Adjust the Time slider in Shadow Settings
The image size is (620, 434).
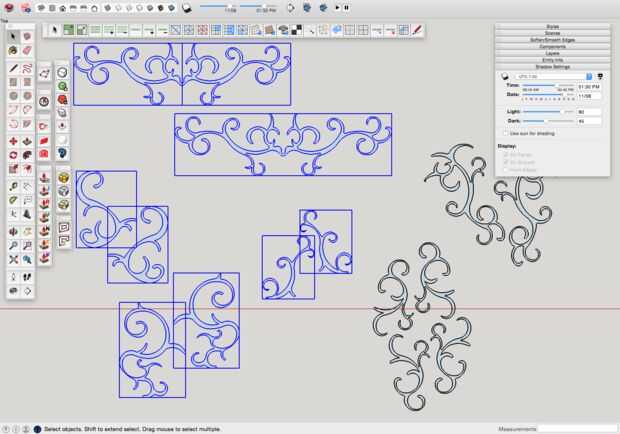point(548,85)
